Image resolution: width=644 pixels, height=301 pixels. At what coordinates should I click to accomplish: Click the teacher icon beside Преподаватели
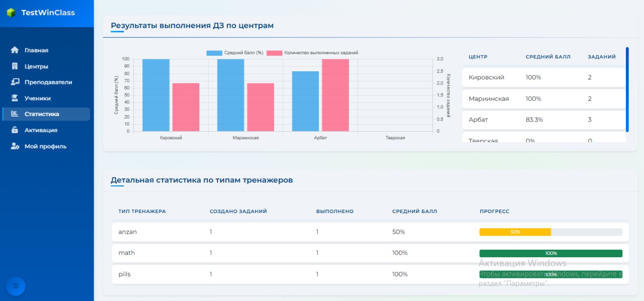15,82
